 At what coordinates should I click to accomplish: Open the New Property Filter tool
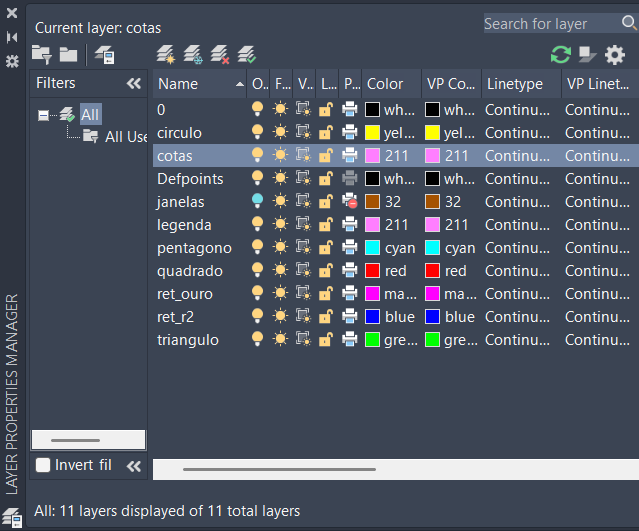click(41, 55)
